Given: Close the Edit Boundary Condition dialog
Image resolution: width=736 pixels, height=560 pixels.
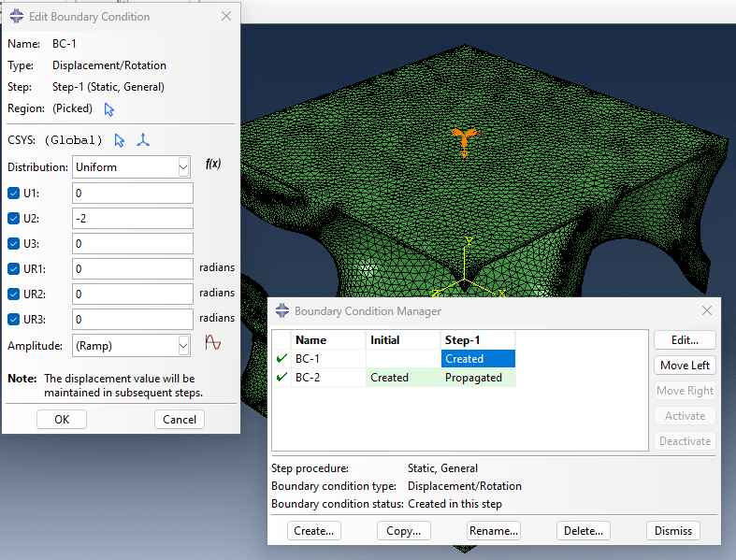Looking at the screenshot, I should (226, 16).
